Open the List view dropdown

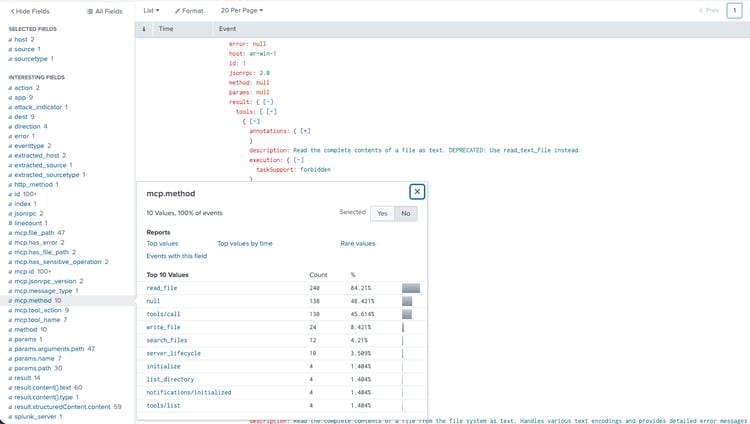pos(151,11)
